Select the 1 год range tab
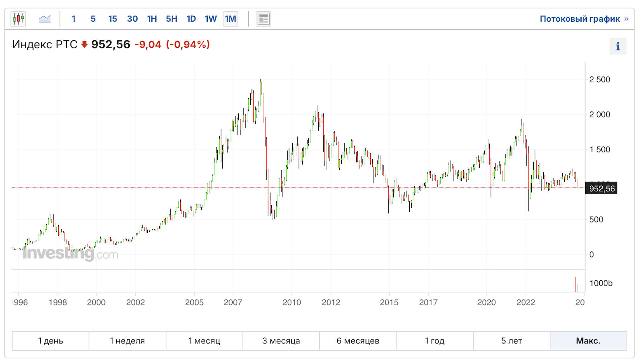The width and height of the screenshot is (644, 364). 435,341
